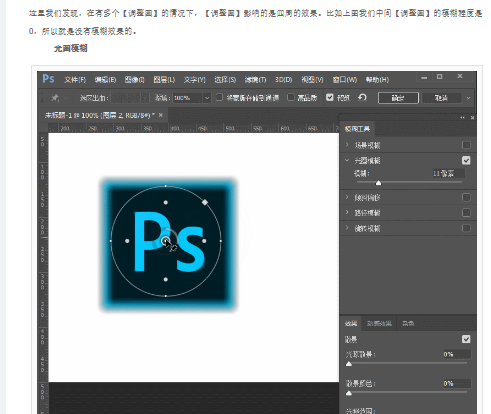
Task: Select the blur tools panel tab
Action: (x=357, y=129)
